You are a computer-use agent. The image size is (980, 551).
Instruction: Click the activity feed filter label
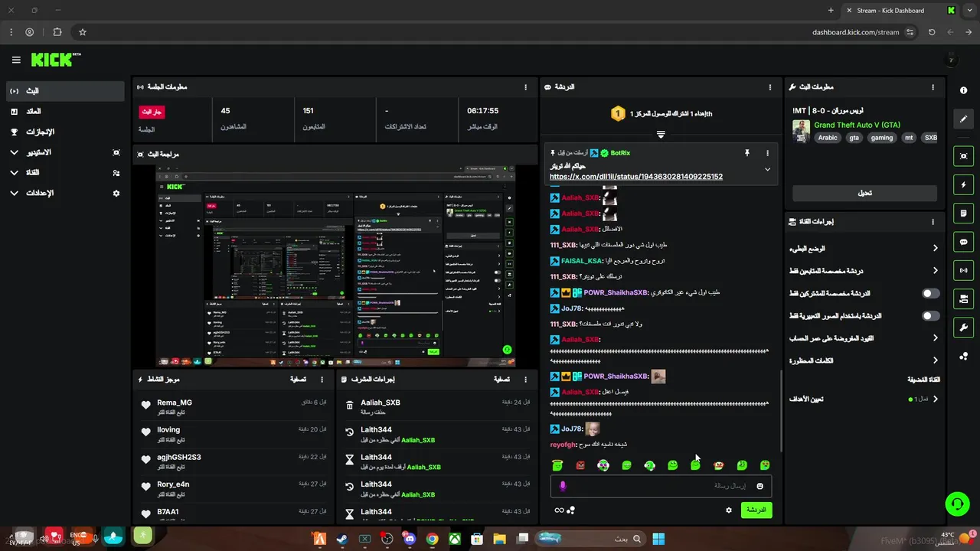point(298,380)
